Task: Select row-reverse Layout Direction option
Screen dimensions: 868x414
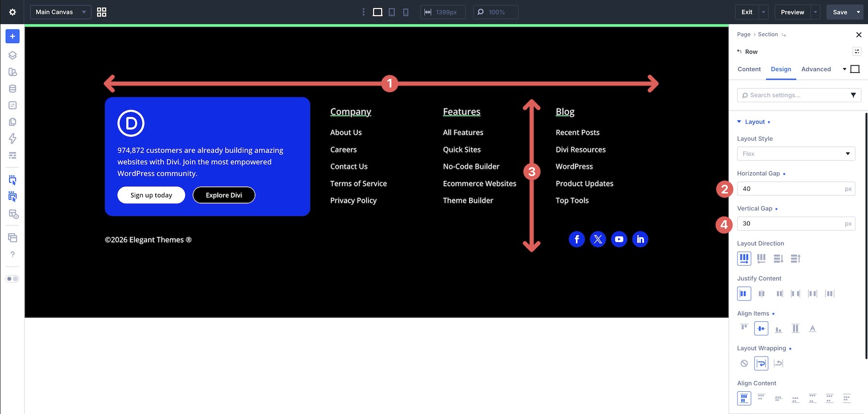Action: pos(761,259)
